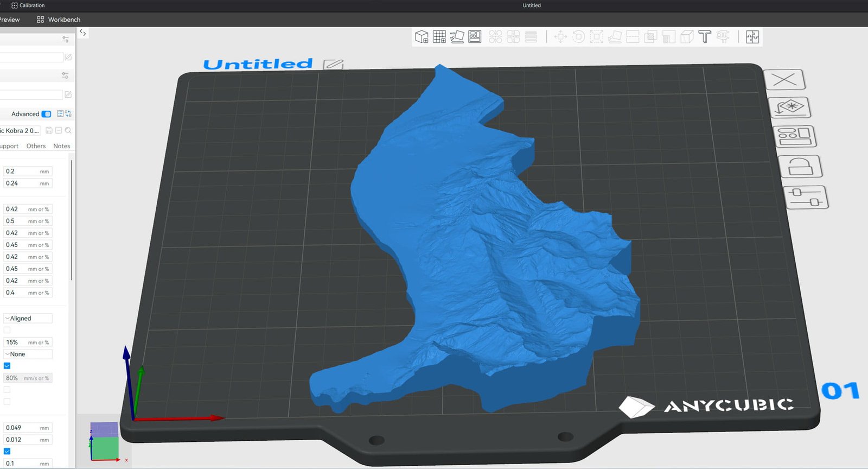Click the Add plate grid icon
This screenshot has width=868, height=469.
439,37
